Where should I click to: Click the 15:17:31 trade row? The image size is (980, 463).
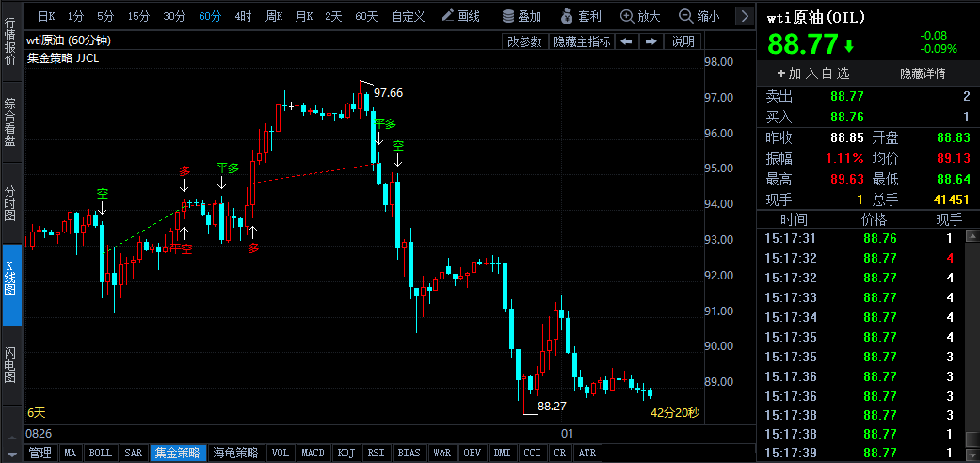pyautogui.click(x=861, y=238)
